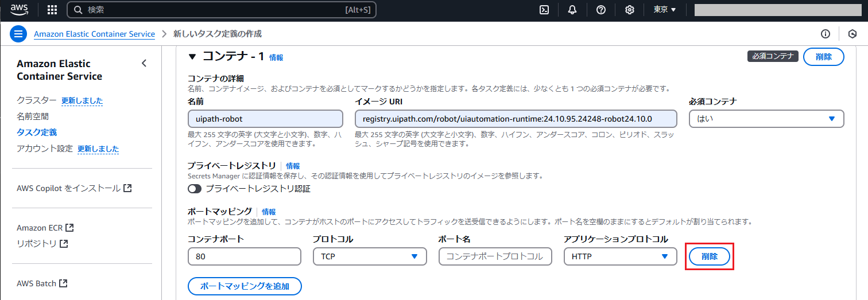Screen dimensions: 868x300
Task: Open the タスク定義 sidebar item
Action: [x=37, y=133]
